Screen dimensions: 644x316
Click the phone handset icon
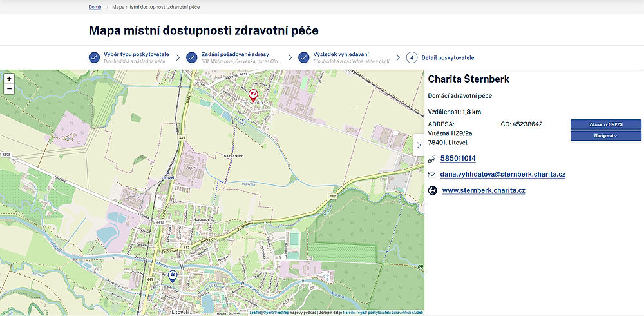tap(433, 159)
